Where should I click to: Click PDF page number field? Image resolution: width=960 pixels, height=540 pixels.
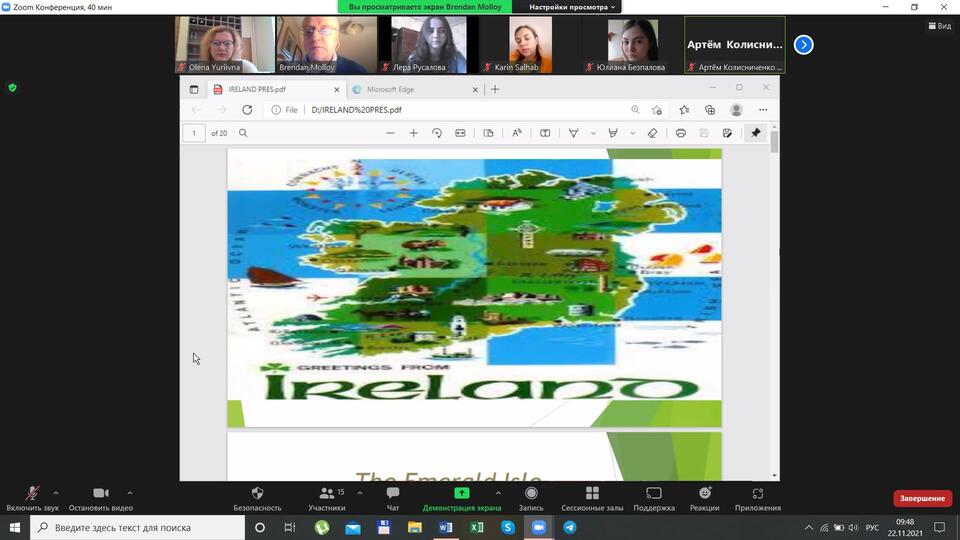[194, 133]
